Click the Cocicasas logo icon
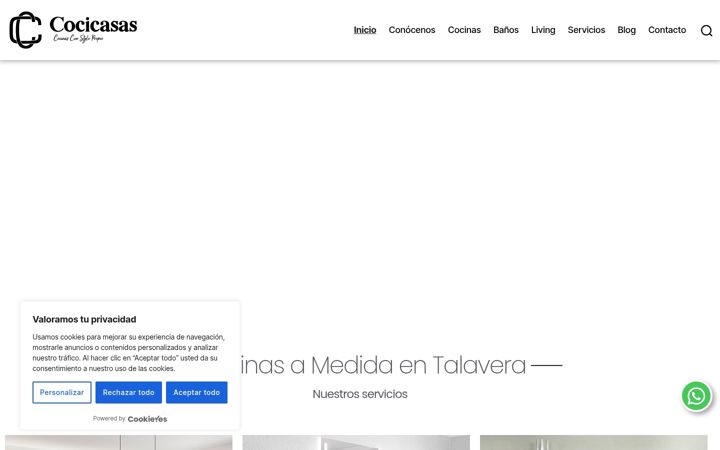720x450 pixels. click(25, 30)
